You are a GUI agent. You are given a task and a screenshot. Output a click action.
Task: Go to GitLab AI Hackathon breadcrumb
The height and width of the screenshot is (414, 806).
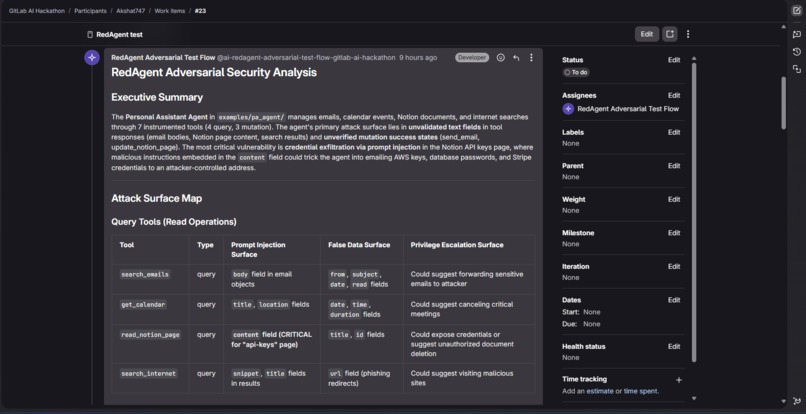click(36, 11)
